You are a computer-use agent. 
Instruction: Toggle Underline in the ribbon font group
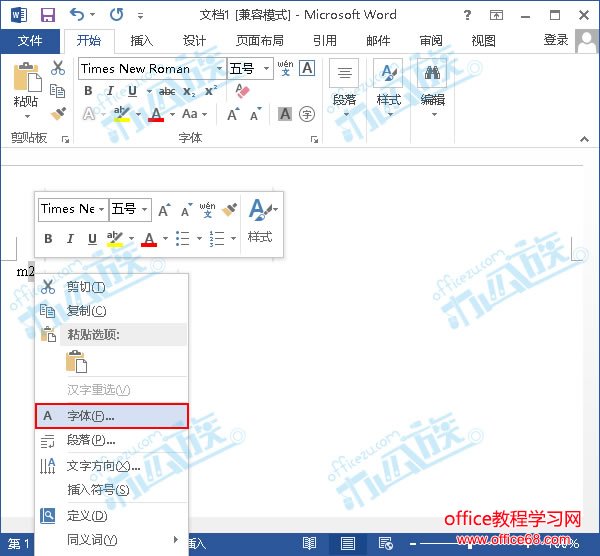[x=132, y=91]
